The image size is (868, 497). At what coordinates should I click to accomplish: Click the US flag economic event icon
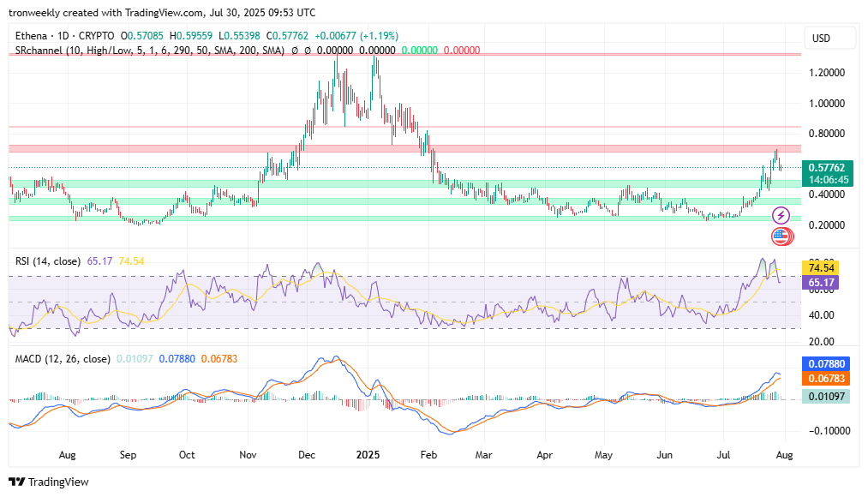[781, 237]
